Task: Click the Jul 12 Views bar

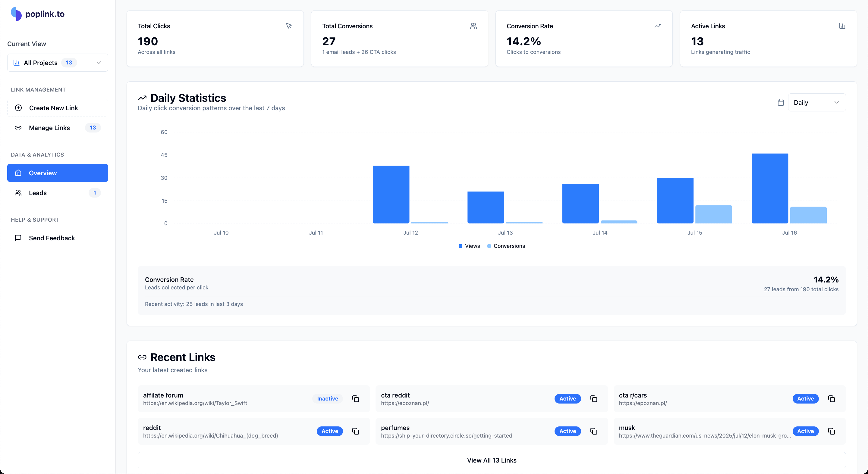Action: (x=391, y=195)
